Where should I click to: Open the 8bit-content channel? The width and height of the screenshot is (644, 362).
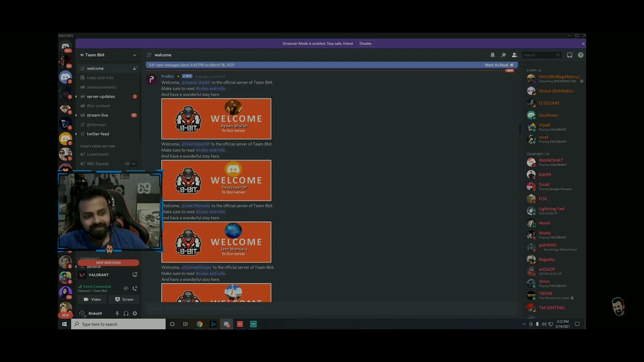[x=108, y=106]
